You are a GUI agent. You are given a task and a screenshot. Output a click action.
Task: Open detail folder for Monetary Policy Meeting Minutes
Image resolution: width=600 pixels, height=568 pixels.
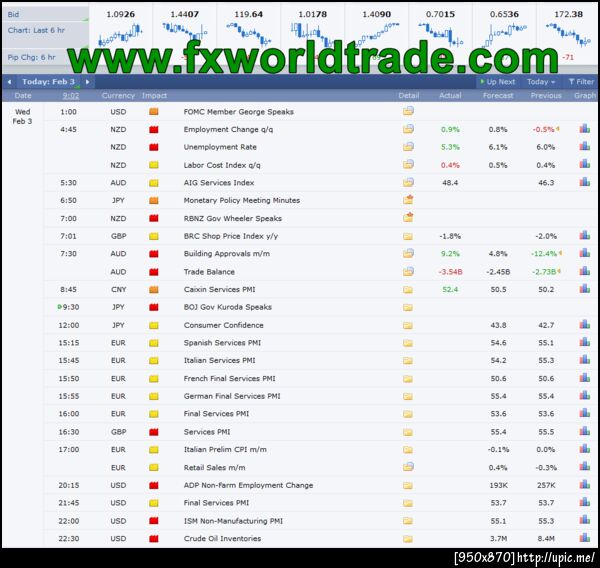click(x=408, y=200)
